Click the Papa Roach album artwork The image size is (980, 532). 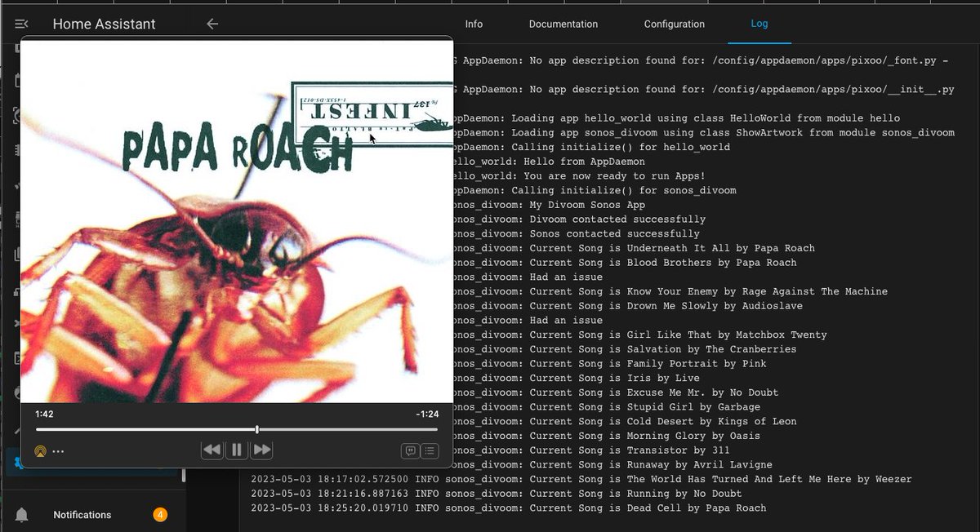click(237, 220)
